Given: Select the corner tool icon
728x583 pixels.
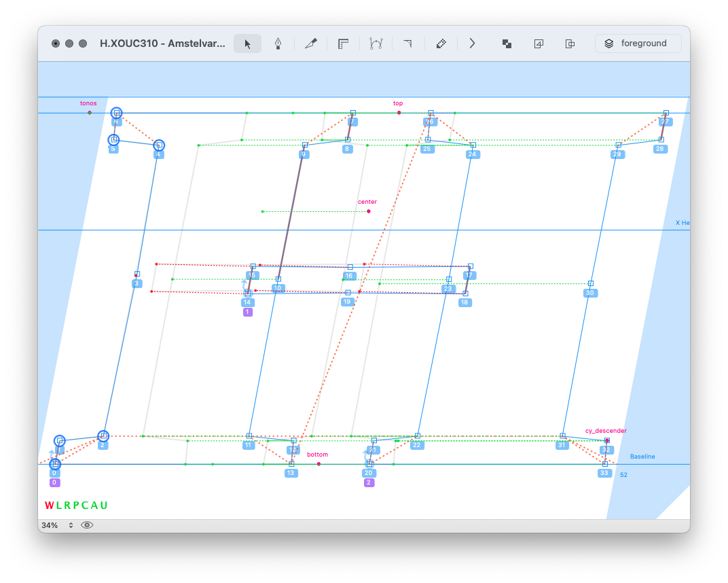Looking at the screenshot, I should pyautogui.click(x=407, y=43).
